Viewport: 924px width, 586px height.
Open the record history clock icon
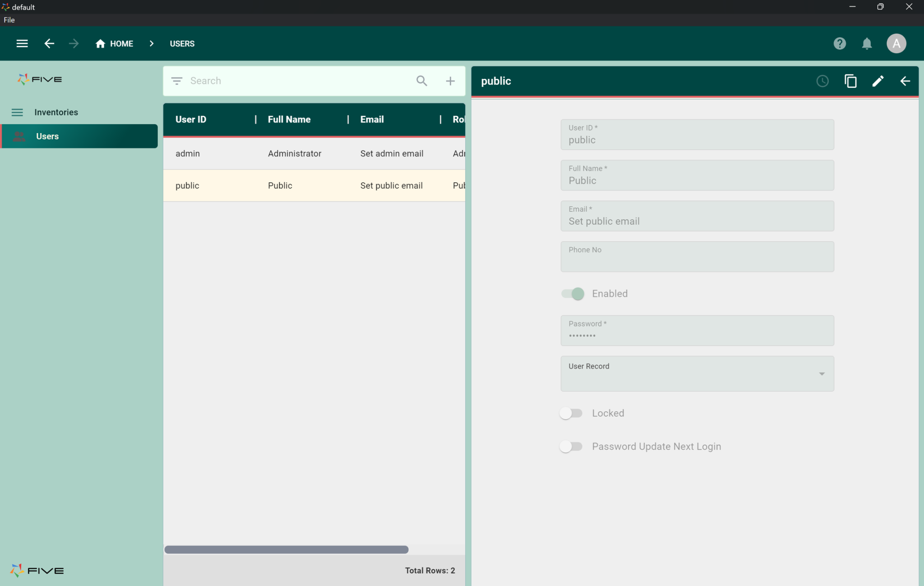point(822,81)
